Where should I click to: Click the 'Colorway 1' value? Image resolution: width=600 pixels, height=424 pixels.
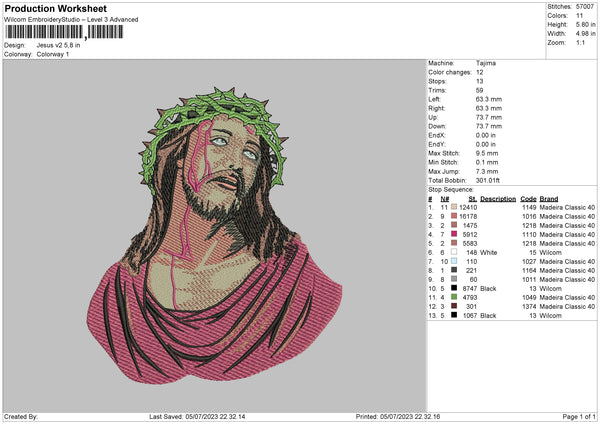pos(53,54)
